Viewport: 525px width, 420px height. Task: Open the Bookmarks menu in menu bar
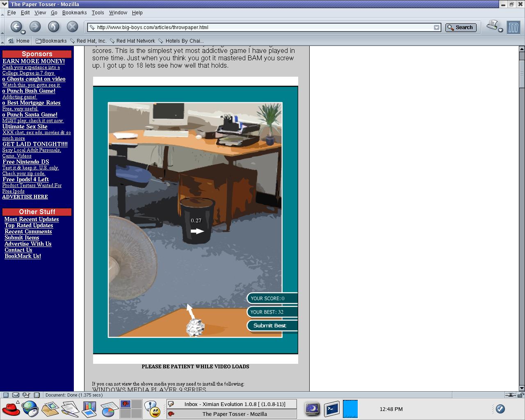coord(74,13)
